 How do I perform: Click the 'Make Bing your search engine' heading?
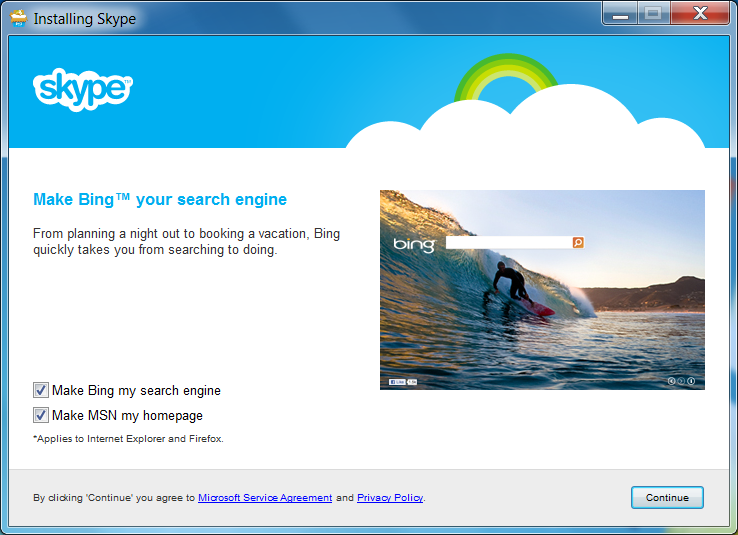click(160, 200)
